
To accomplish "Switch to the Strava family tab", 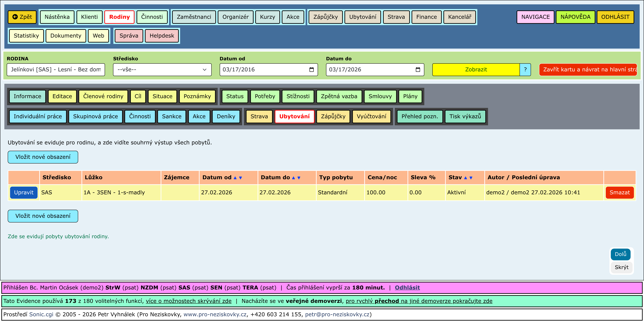I will [259, 117].
